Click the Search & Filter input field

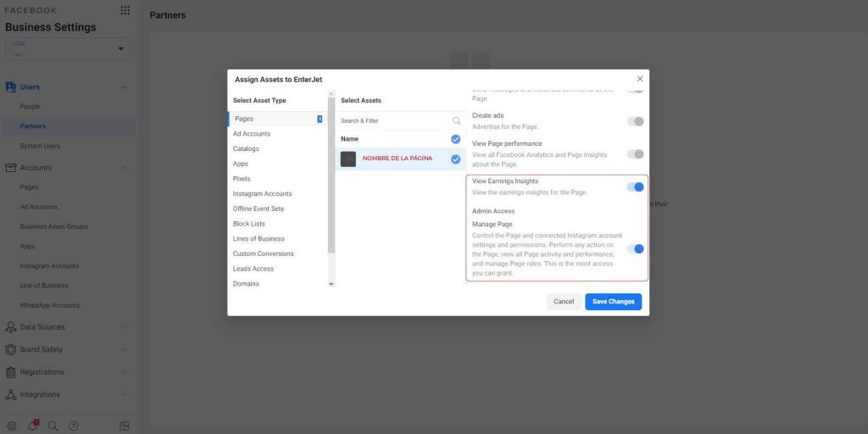394,121
